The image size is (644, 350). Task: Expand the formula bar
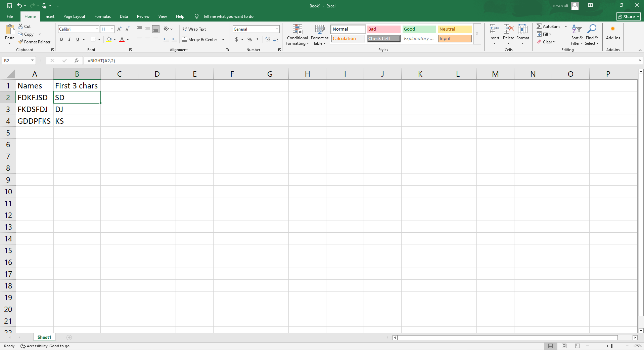[x=640, y=61]
